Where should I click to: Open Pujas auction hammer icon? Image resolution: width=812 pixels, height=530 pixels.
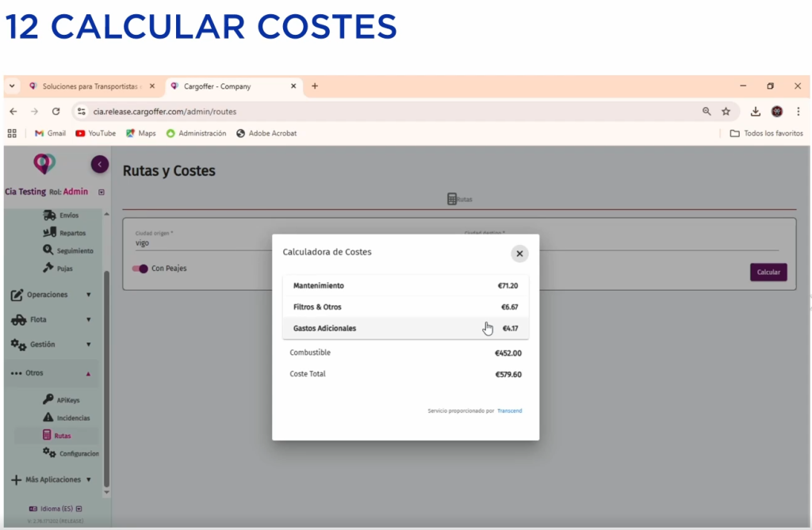[x=48, y=268]
